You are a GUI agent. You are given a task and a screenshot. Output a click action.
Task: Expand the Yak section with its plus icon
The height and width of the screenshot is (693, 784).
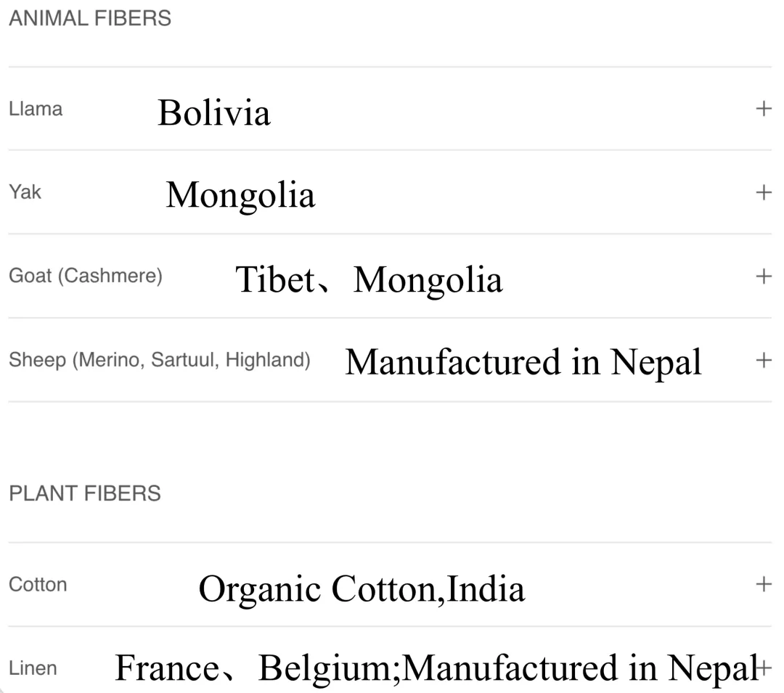tap(763, 192)
